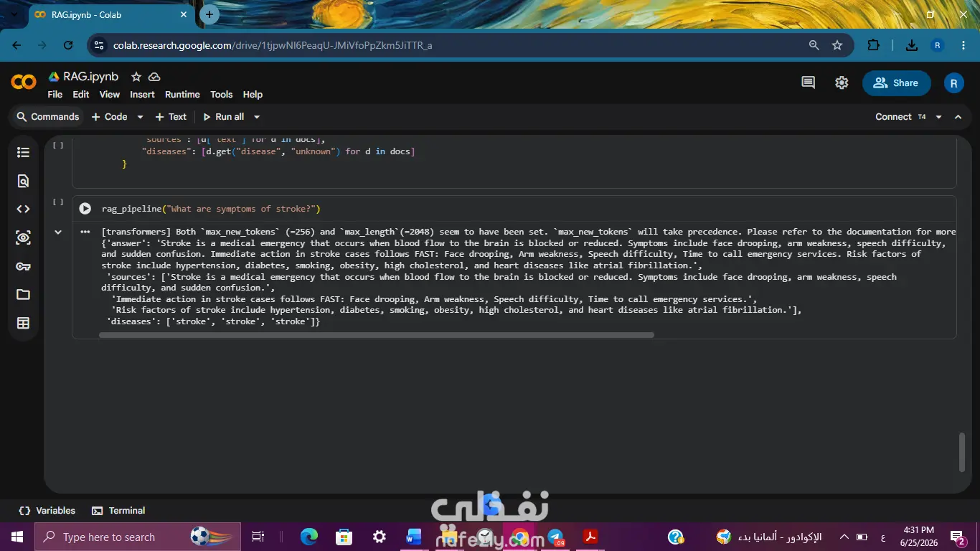Image resolution: width=980 pixels, height=551 pixels.
Task: Collapse the rag_pipeline cell output
Action: coord(58,232)
